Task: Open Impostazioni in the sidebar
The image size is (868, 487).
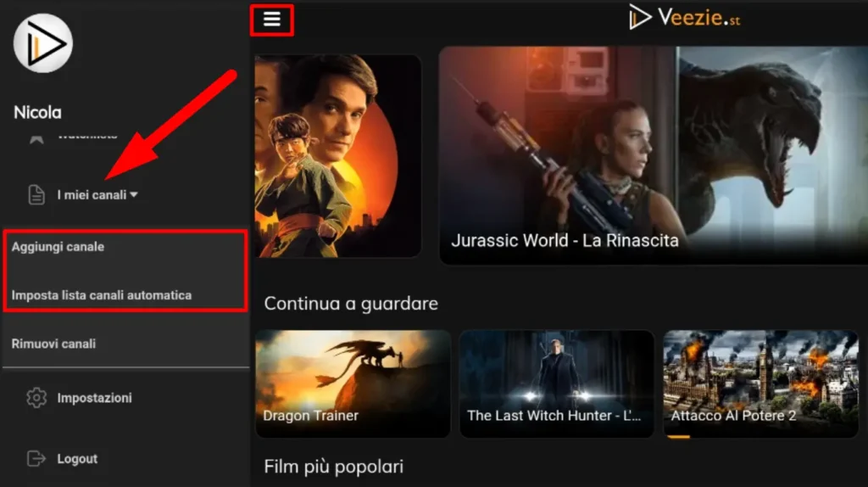Action: [95, 398]
